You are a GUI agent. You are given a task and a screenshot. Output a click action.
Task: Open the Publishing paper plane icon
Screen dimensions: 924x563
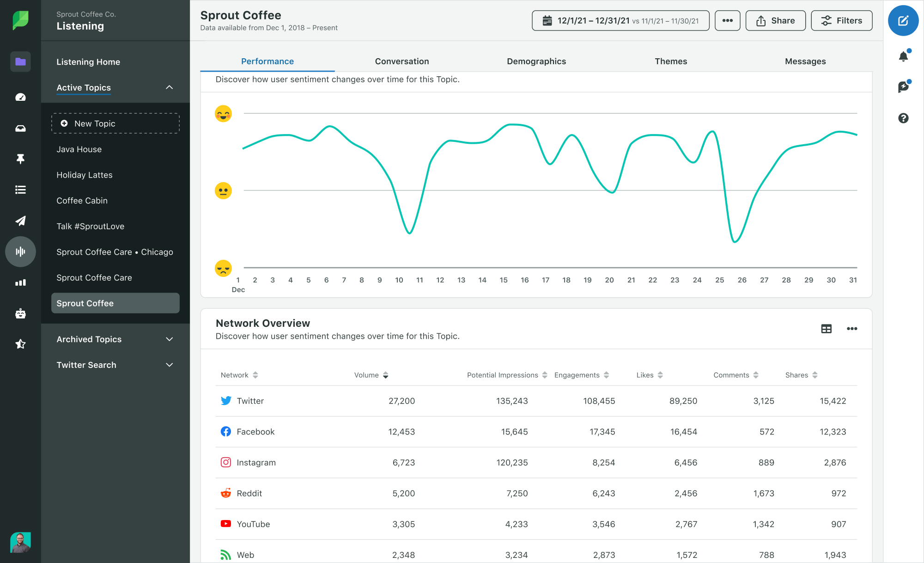pyautogui.click(x=20, y=221)
